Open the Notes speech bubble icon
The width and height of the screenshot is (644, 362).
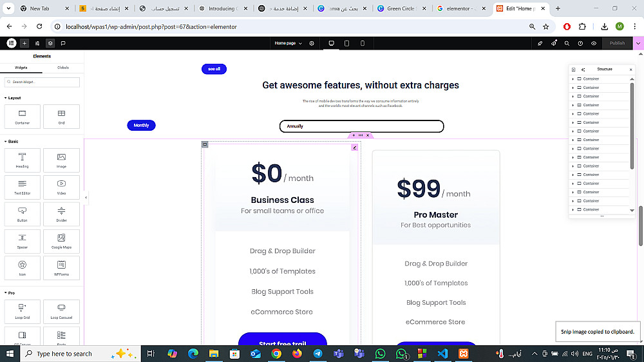coord(63,43)
